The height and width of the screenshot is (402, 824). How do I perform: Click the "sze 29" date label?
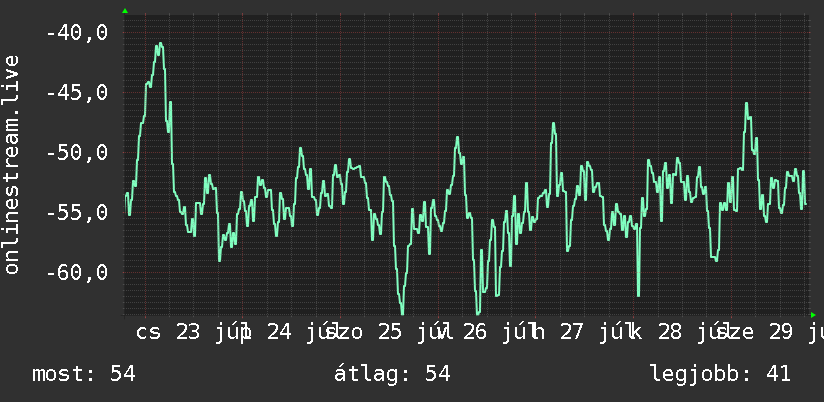point(754,333)
